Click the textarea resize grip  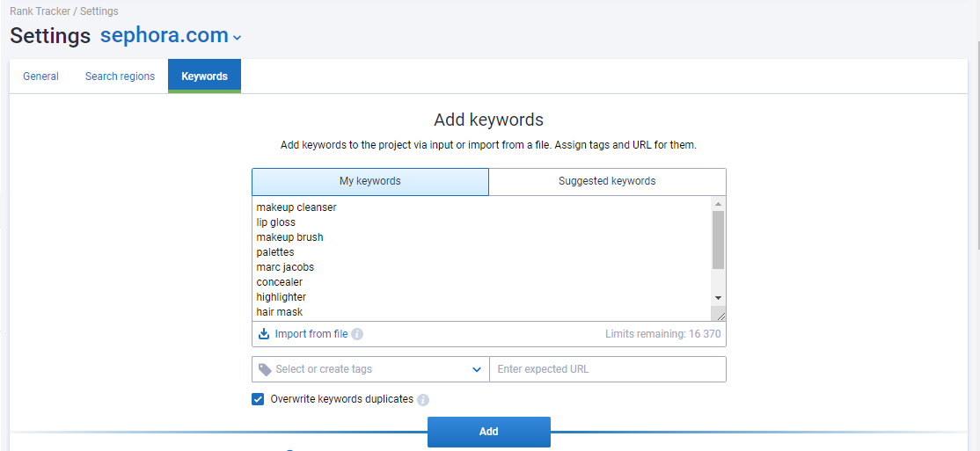coord(720,316)
